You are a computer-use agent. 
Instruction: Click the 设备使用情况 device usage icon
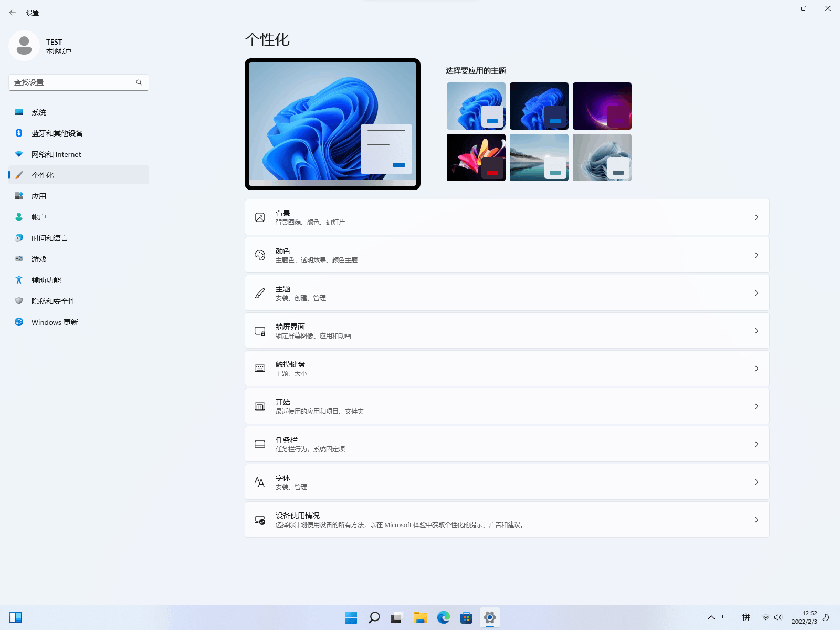tap(260, 520)
